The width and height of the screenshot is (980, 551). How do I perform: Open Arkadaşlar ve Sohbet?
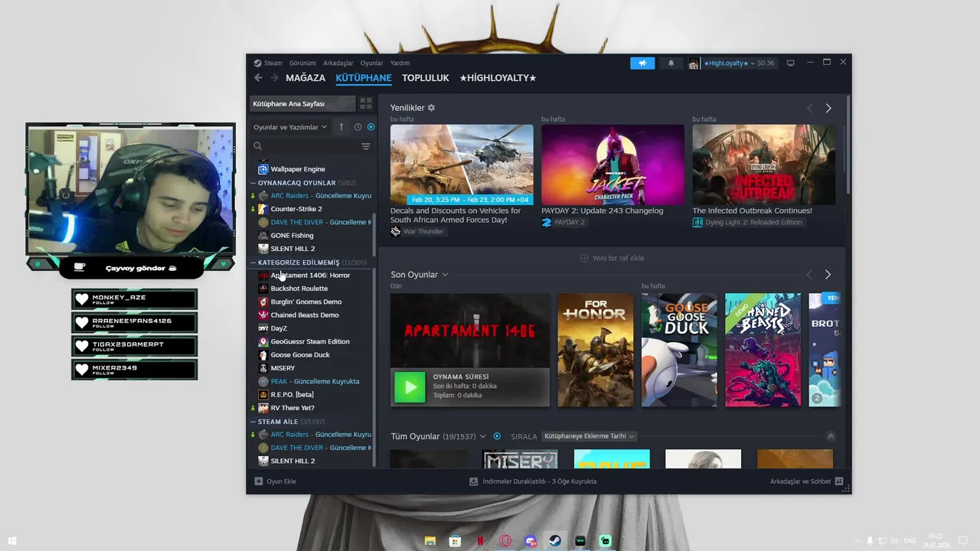(806, 481)
